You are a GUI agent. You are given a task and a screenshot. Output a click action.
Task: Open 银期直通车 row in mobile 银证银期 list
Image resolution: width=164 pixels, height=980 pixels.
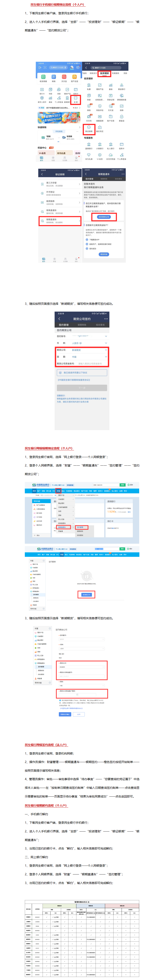[x=60, y=221]
